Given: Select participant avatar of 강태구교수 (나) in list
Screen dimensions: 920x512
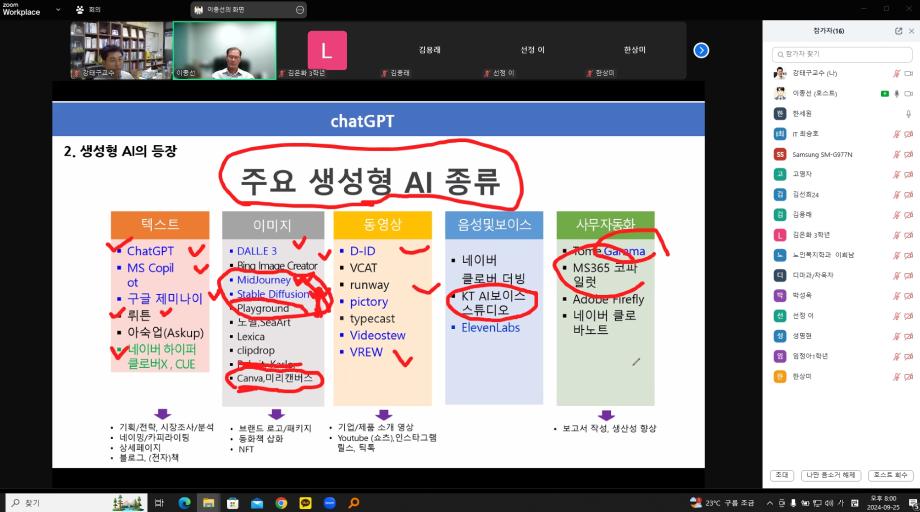Looking at the screenshot, I should (x=780, y=73).
